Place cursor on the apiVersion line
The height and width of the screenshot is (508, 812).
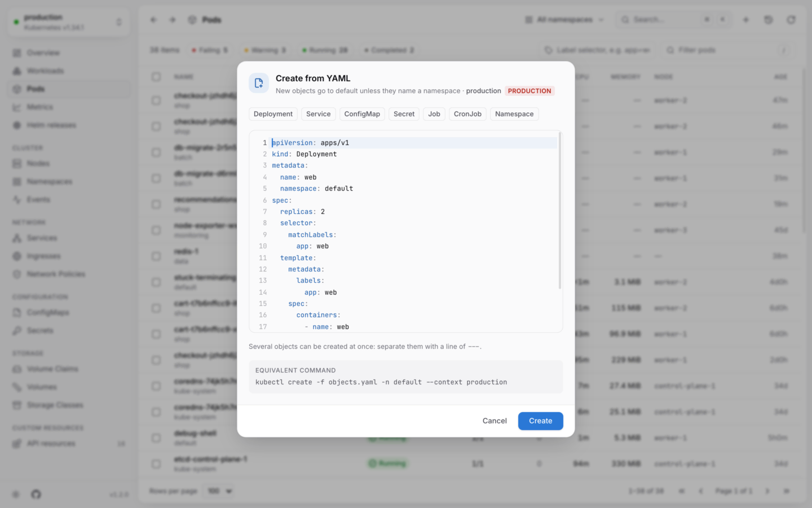[x=414, y=143]
